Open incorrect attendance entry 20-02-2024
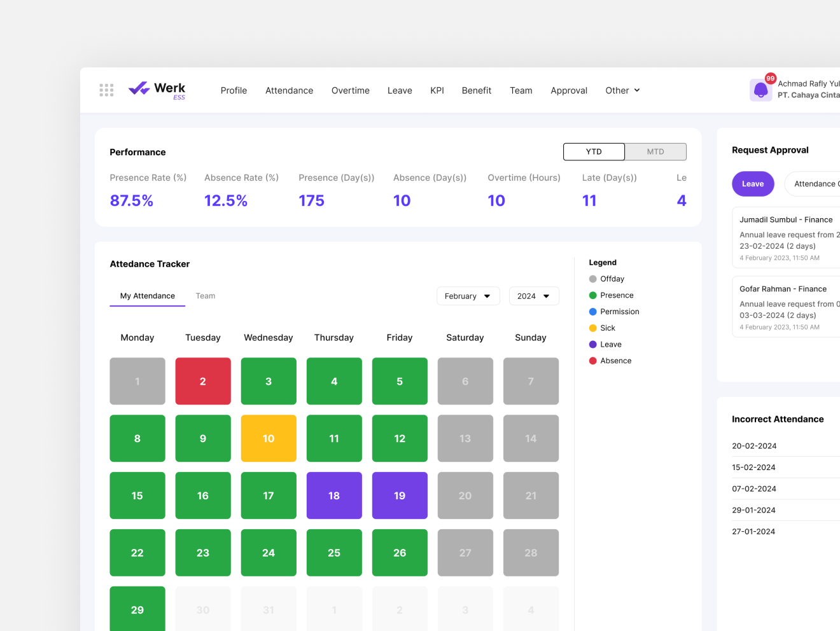The image size is (840, 631). (786, 446)
